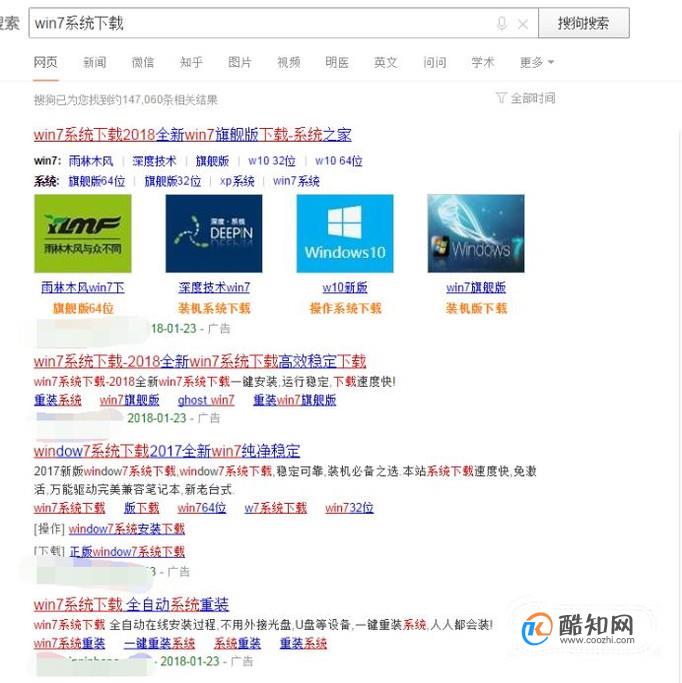Click the 旗舰版32位 sublink
This screenshot has width=682, height=683.
click(172, 181)
